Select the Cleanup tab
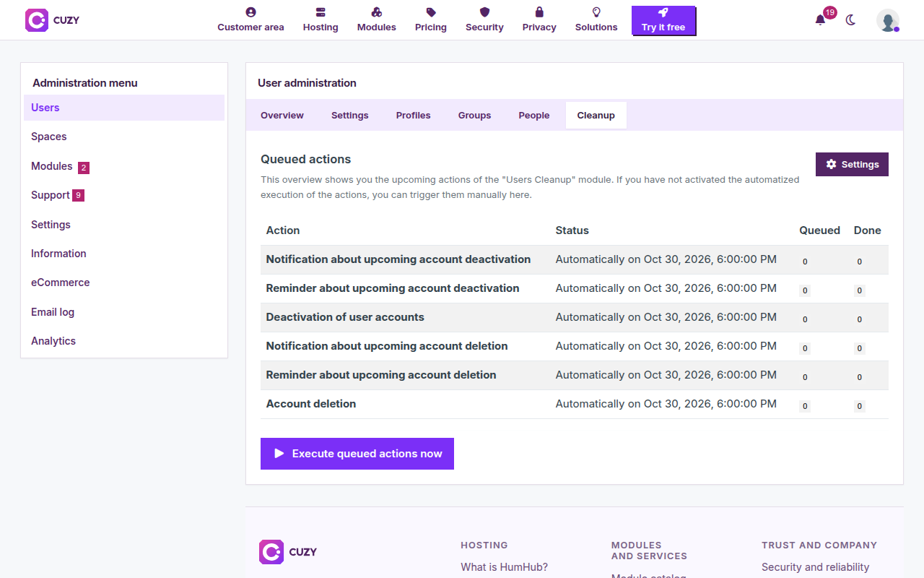 pos(596,116)
